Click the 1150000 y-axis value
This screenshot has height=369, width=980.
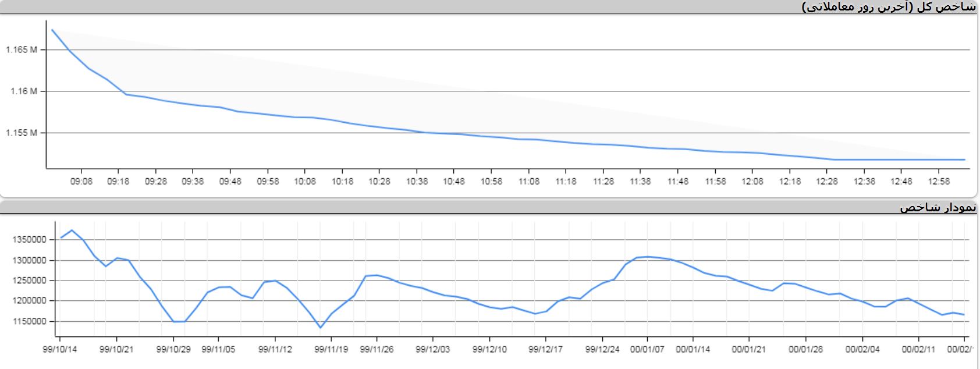(x=29, y=321)
